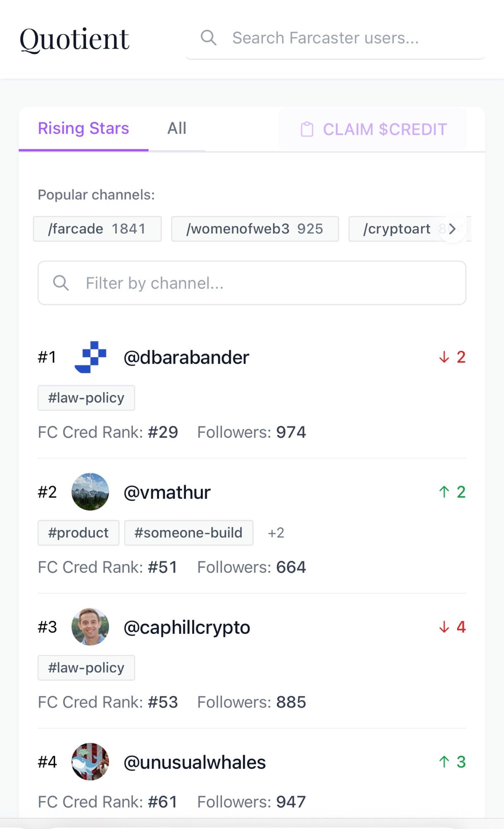Open @dbarabander's profile picture
The height and width of the screenshot is (829, 504).
point(90,357)
